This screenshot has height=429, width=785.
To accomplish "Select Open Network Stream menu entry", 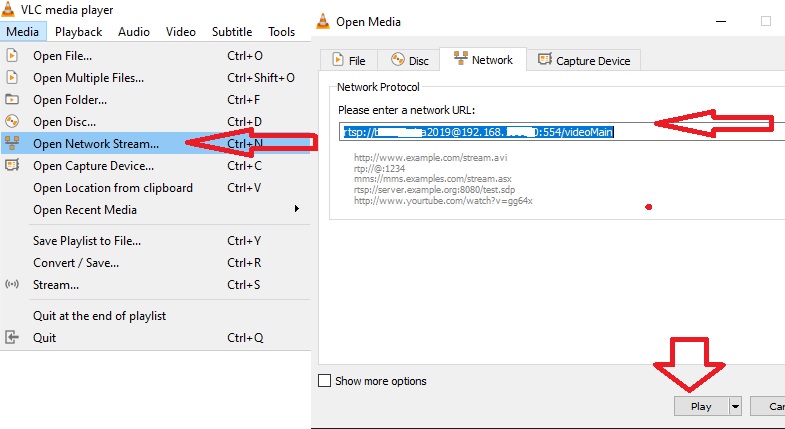I will coord(96,143).
